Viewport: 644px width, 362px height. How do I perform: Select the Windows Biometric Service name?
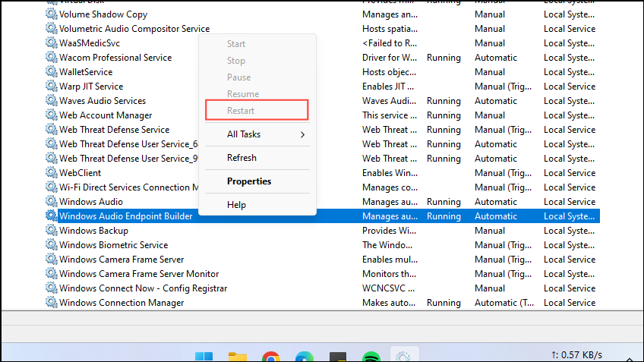(113, 244)
